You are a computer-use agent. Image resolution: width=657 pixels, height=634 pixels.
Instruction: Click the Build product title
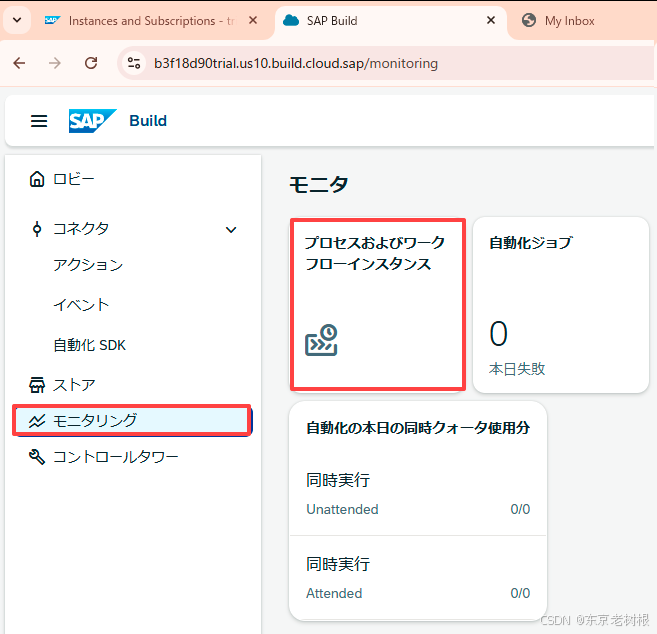click(148, 121)
